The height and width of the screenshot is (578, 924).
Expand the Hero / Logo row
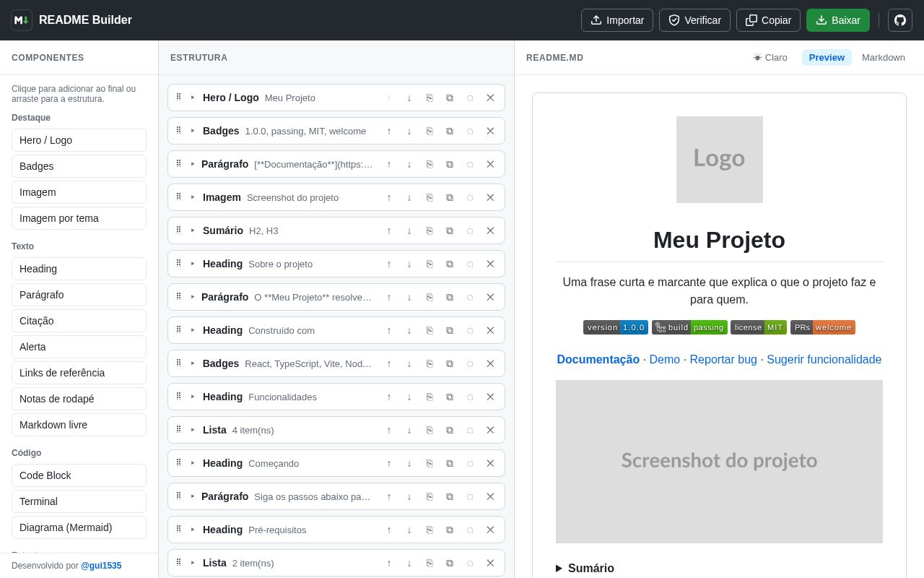click(193, 98)
